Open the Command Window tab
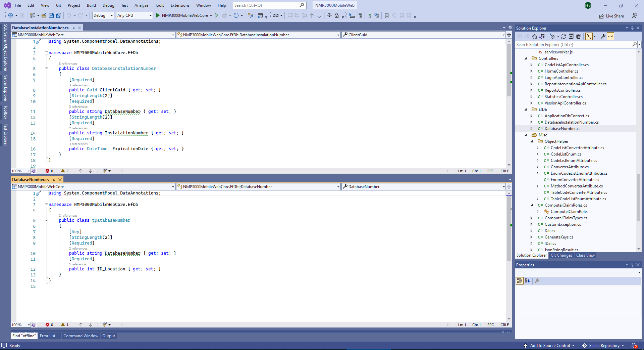This screenshot has height=350, width=644. click(81, 336)
